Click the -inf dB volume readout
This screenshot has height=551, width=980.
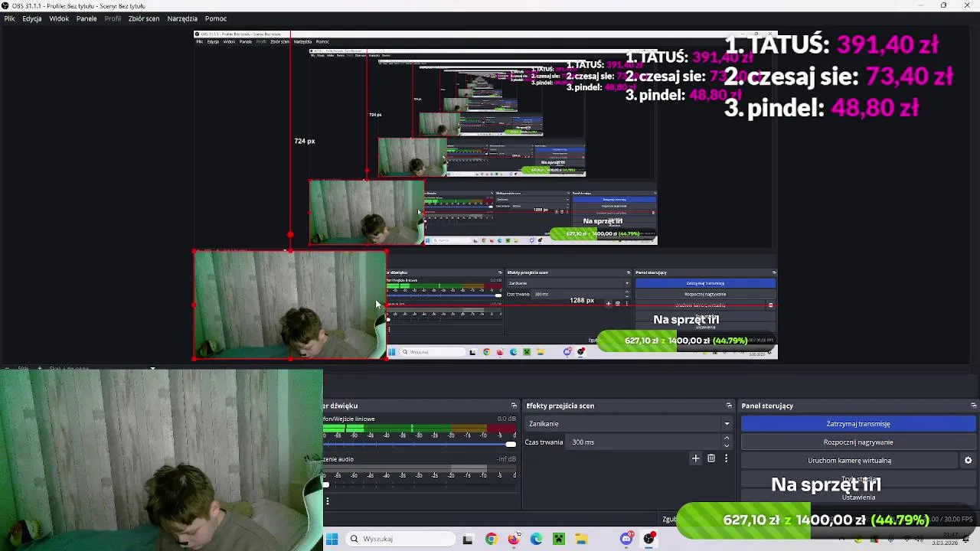[x=506, y=459]
